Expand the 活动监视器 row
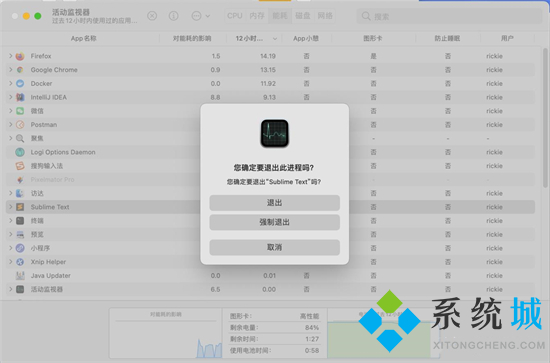This screenshot has height=363, width=550. (x=11, y=289)
